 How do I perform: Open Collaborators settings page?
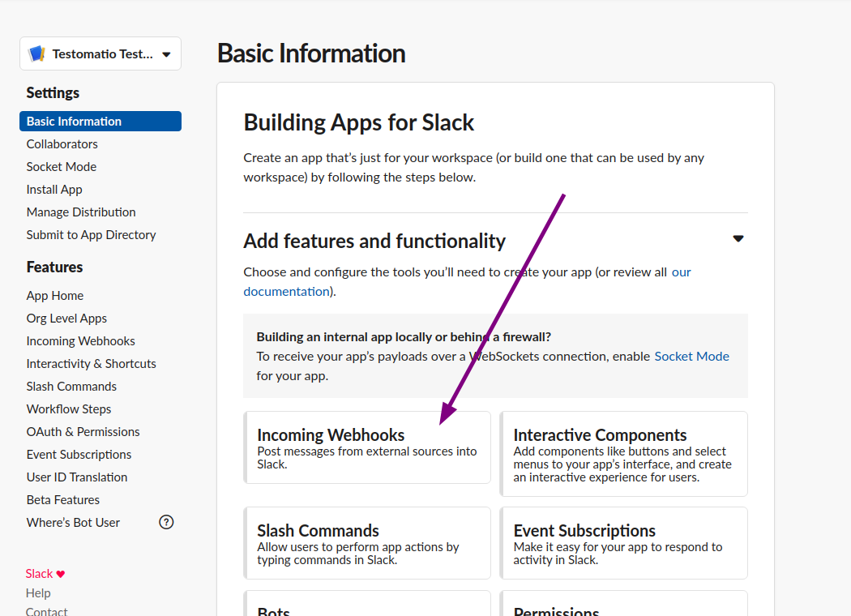coord(62,144)
